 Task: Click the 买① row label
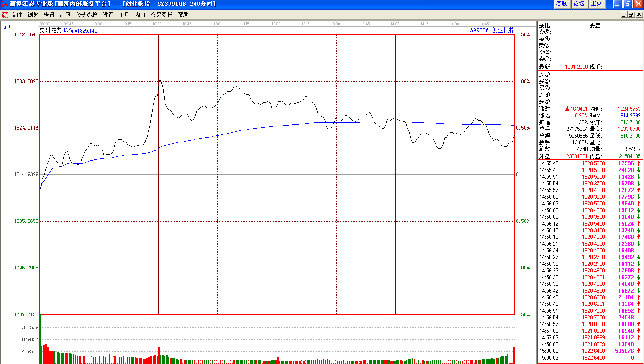[545, 74]
